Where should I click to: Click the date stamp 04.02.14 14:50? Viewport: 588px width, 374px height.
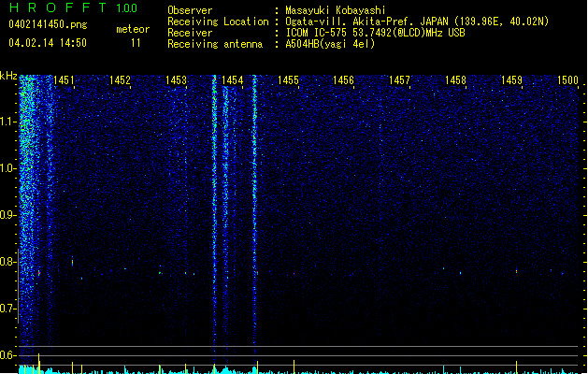(48, 43)
